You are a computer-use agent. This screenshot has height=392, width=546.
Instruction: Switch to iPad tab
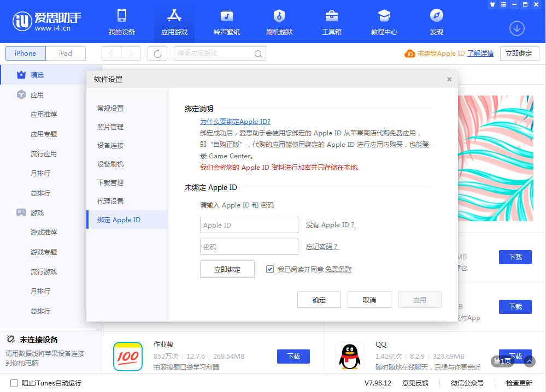click(66, 54)
